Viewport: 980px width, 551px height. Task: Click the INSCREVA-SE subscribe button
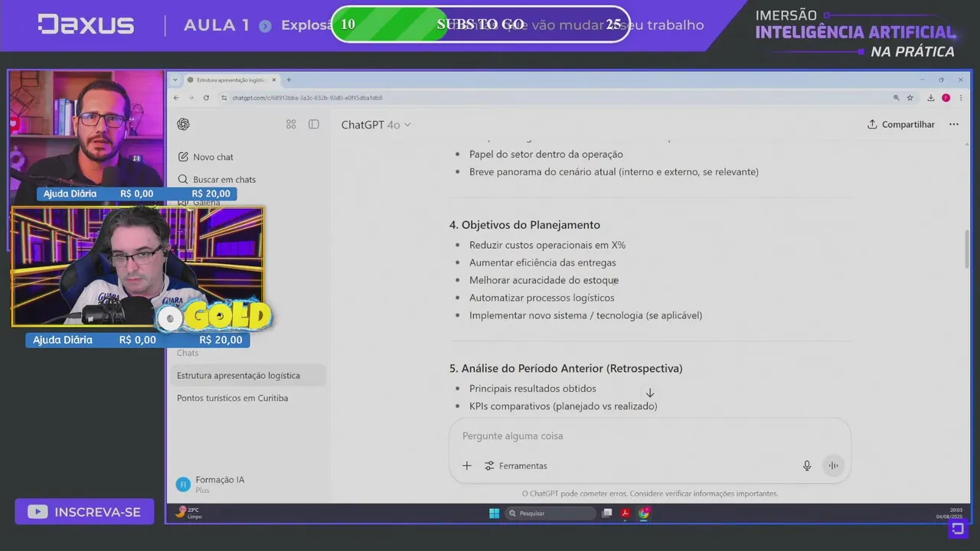84,512
